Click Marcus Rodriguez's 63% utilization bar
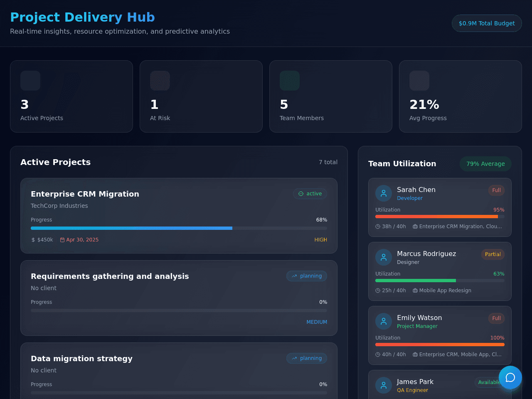Screen dimensions: 532x399 pyautogui.click(x=440, y=281)
